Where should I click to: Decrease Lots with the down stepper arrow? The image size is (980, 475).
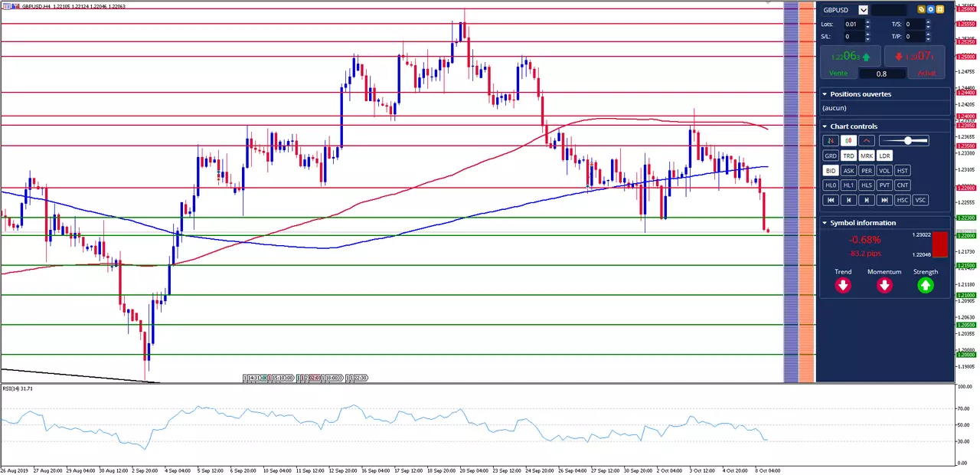pos(867,27)
